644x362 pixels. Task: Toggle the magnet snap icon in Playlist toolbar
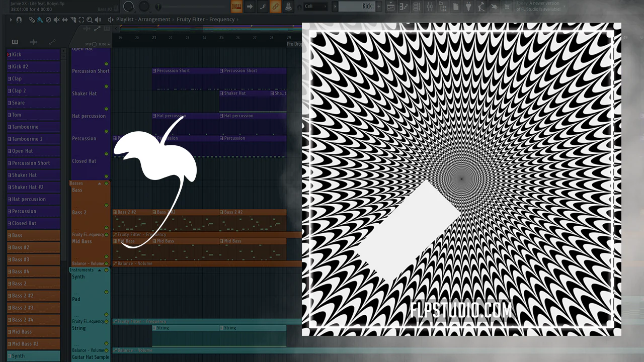coord(19,20)
